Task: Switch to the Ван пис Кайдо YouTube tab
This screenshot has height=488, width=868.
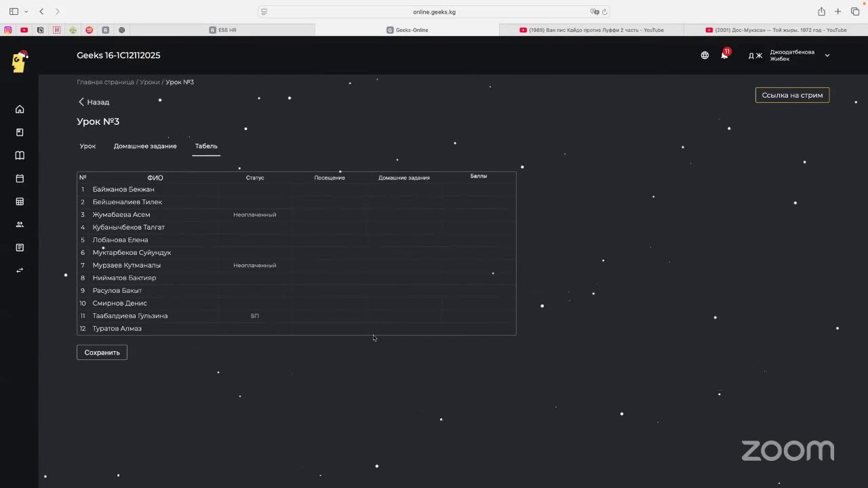Action: (592, 30)
